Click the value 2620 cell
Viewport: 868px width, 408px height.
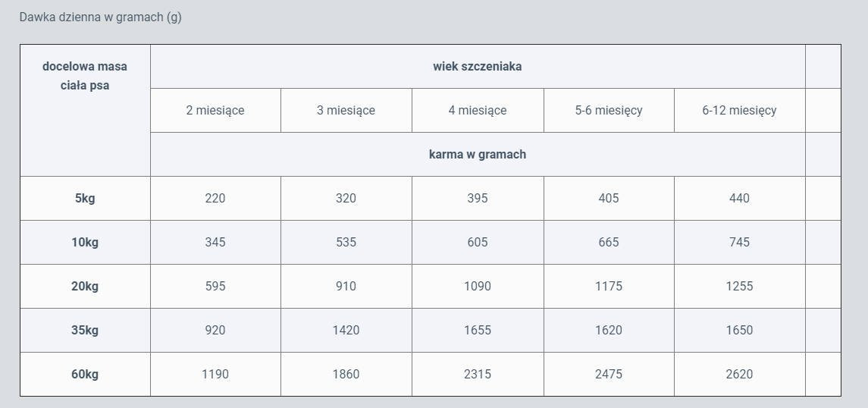(x=739, y=374)
